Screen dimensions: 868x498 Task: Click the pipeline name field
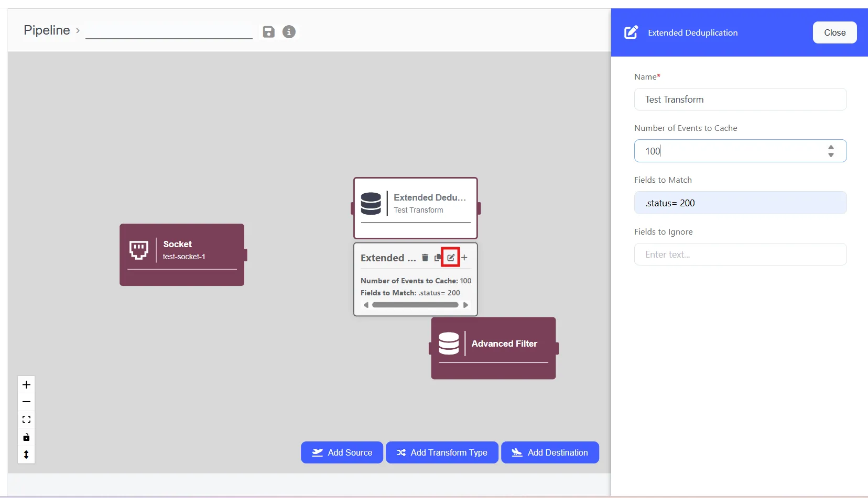tap(169, 30)
